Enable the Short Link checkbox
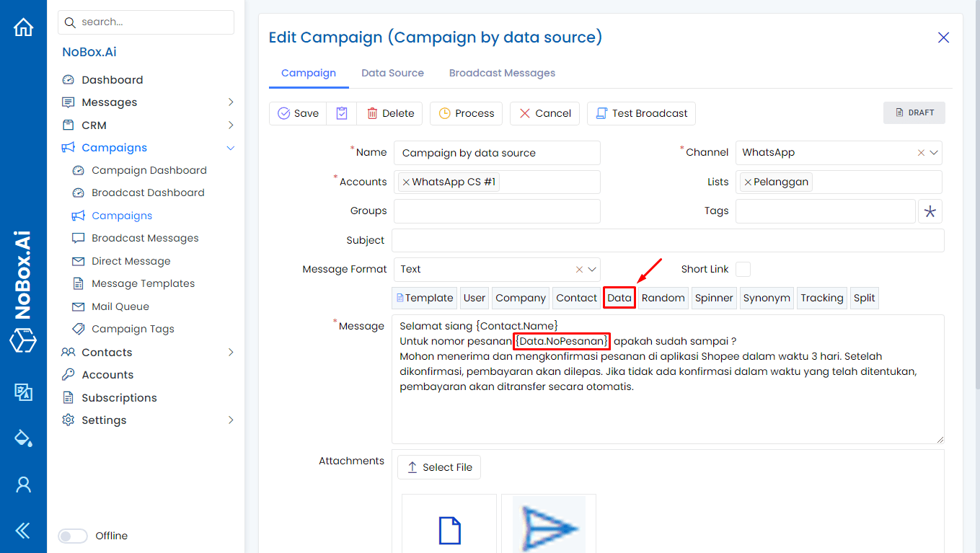Image resolution: width=980 pixels, height=553 pixels. [743, 269]
